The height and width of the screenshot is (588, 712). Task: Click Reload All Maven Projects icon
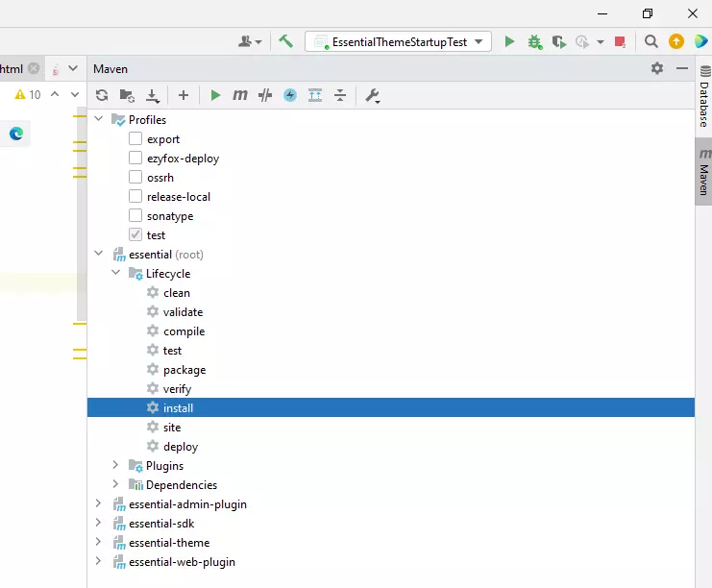(x=102, y=95)
